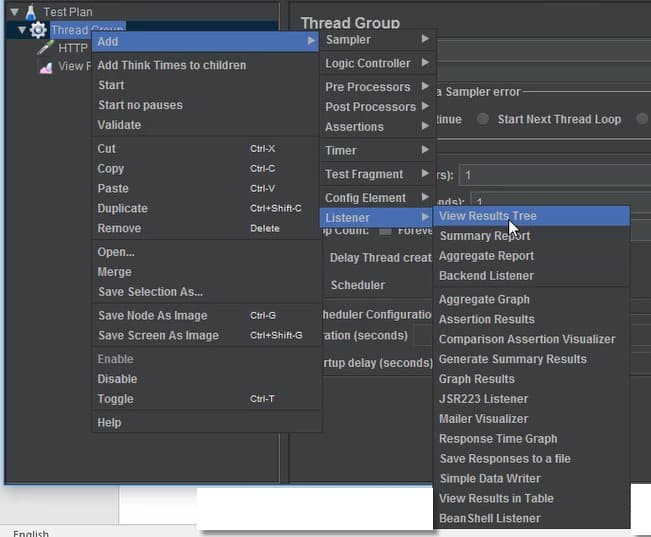The image size is (651, 537).
Task: Collapse the Test Plan tree node
Action: pos(15,12)
